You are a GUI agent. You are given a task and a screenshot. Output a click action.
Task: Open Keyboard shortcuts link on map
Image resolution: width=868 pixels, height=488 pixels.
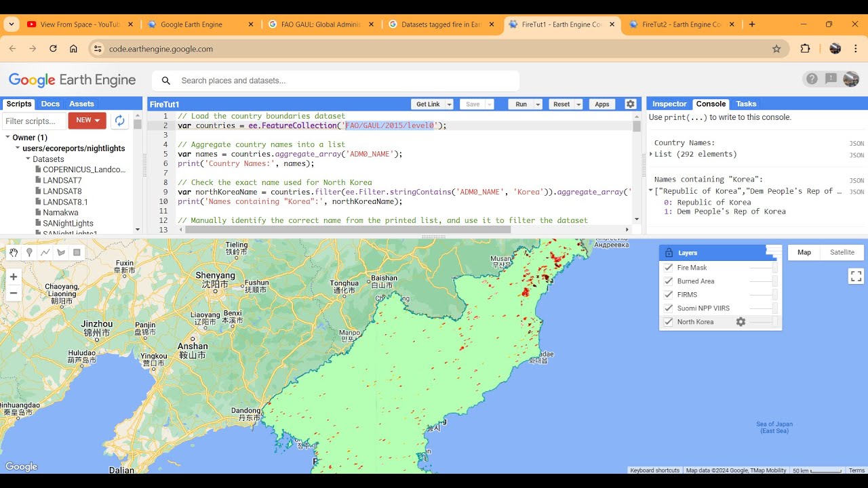click(654, 470)
